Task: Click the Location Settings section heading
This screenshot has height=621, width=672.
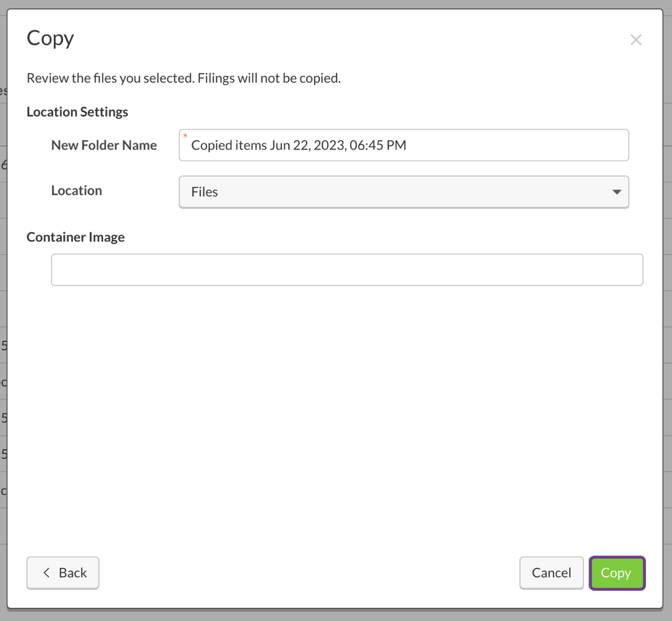Action: [77, 112]
